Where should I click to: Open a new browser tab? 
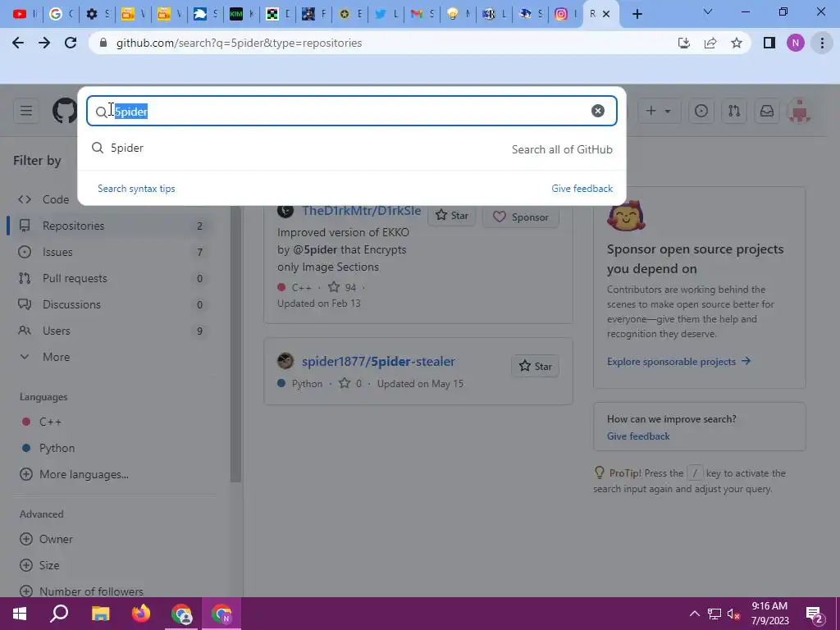[637, 14]
